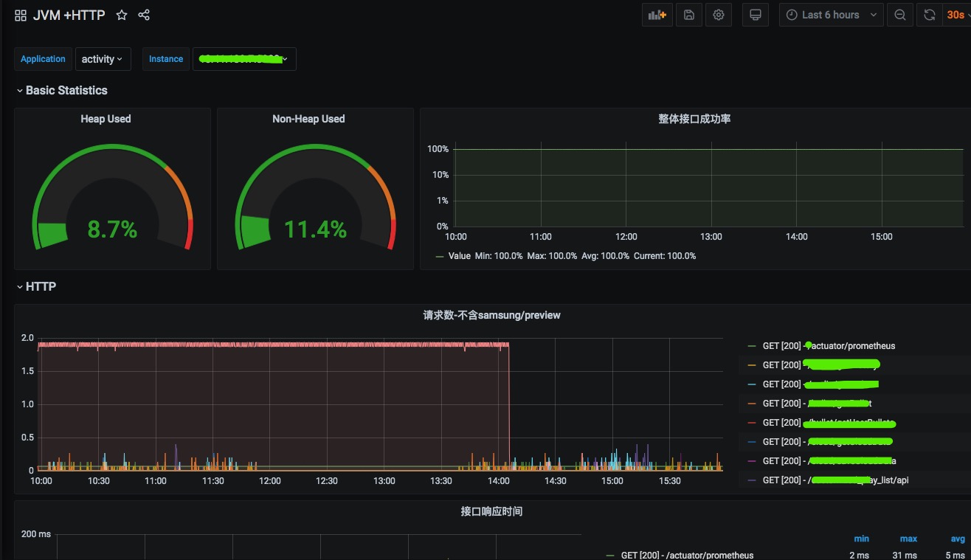The height and width of the screenshot is (560, 971).
Task: Open the Last 6 hours time picker
Action: coord(831,15)
